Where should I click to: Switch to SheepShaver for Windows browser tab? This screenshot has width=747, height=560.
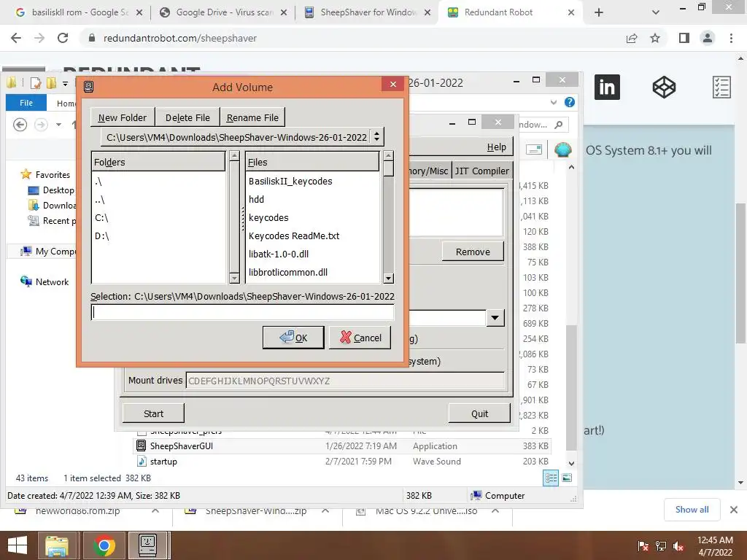point(368,12)
